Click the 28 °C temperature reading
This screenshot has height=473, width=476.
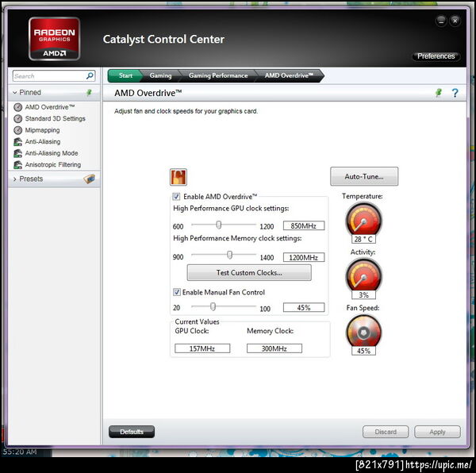(363, 239)
